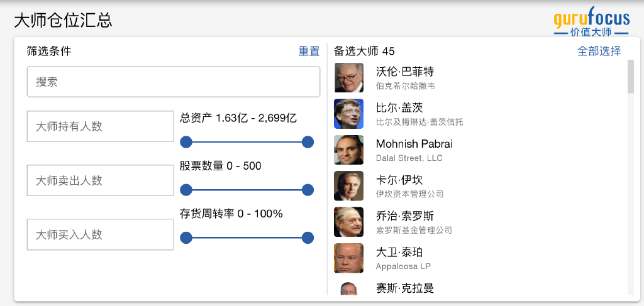Click the 股票数量 slider right handle
Screen dimensions: 644x306
click(x=308, y=190)
